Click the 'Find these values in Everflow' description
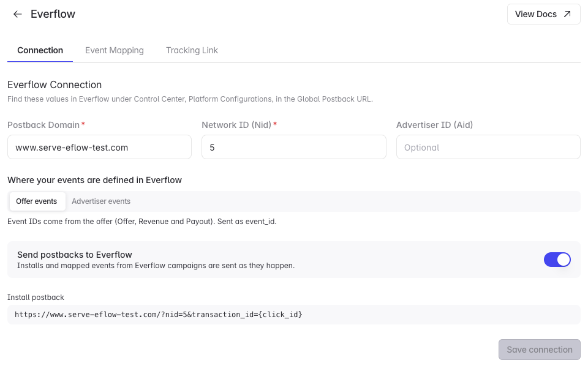 (x=190, y=99)
